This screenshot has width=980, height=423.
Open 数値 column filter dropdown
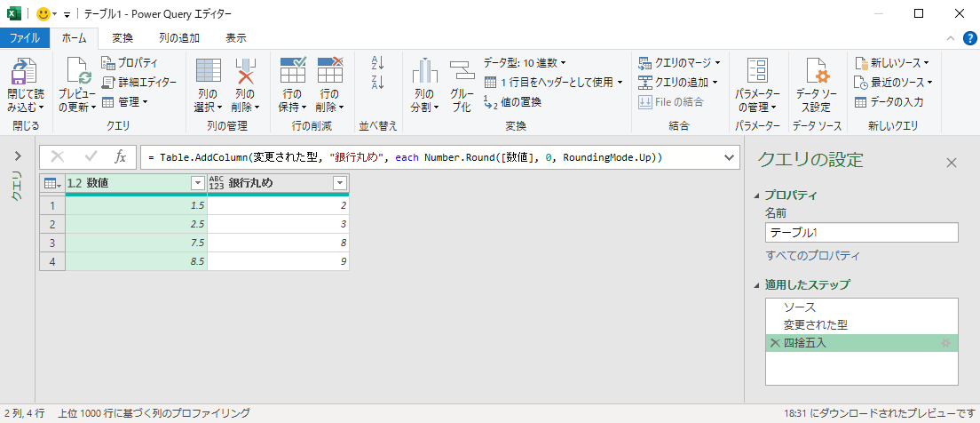tap(197, 183)
